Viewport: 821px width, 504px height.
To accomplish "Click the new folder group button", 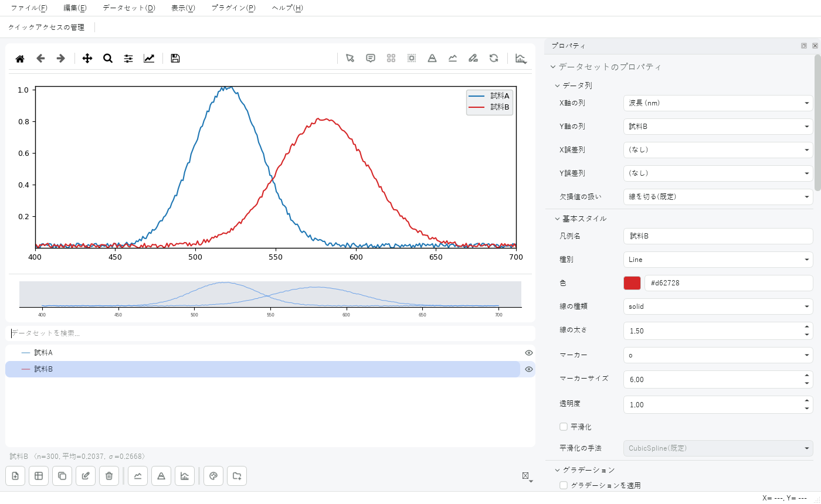I will [237, 476].
